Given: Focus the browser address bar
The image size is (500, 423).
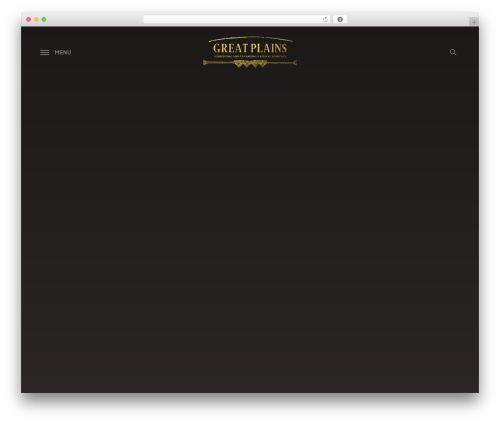Looking at the screenshot, I should pyautogui.click(x=237, y=19).
